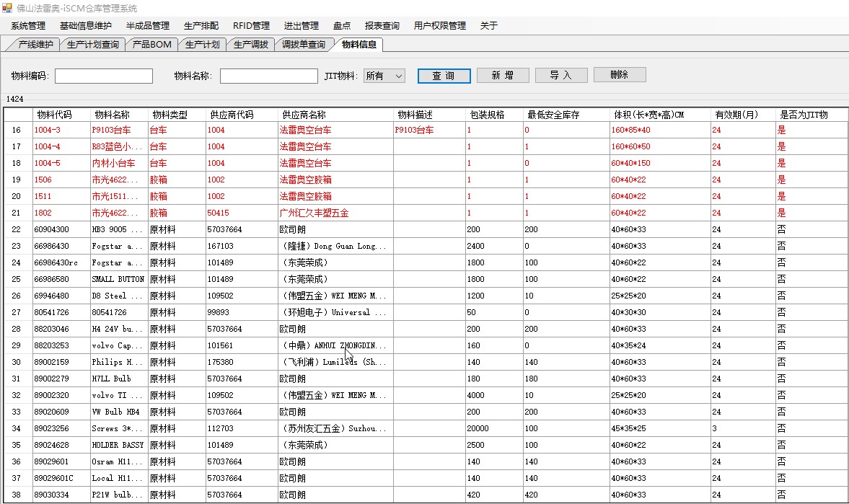Select row header number 16
The width and height of the screenshot is (849, 504).
click(x=18, y=130)
